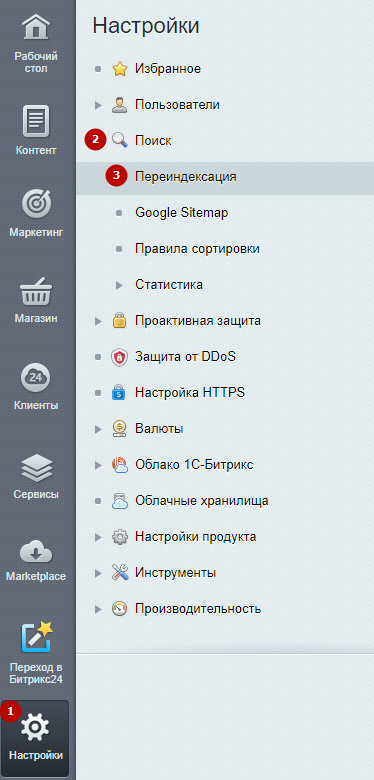
Task: Open the Статистика label
Action: 169,285
